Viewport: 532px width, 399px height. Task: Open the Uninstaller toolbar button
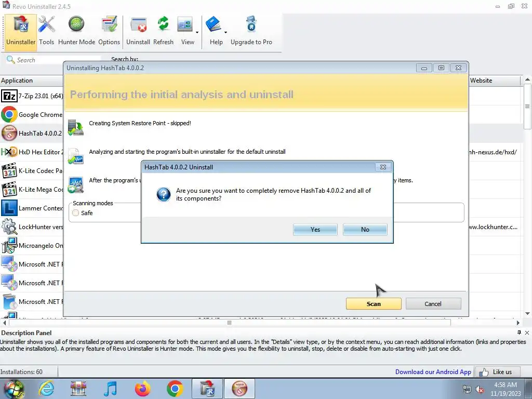[21, 32]
